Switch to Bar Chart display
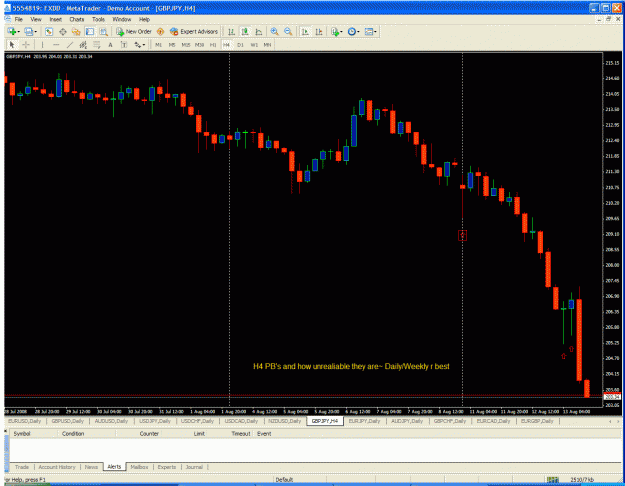Image resolution: width=625 pixels, height=486 pixels. (x=231, y=31)
